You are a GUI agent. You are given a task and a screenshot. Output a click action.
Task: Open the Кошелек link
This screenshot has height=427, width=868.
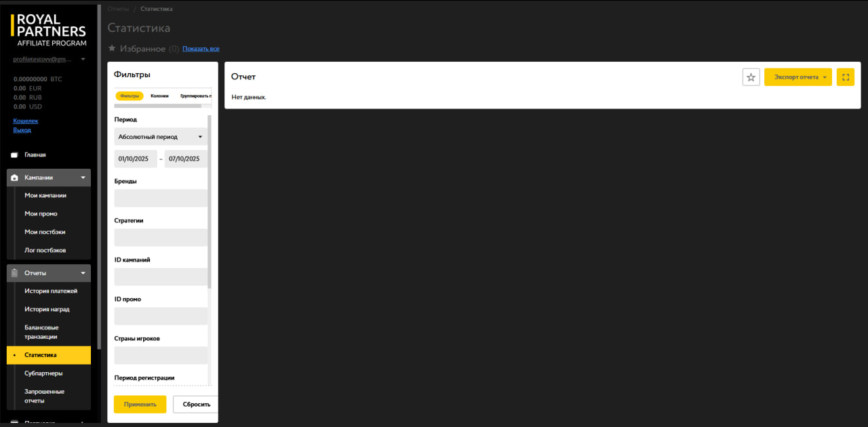click(x=26, y=121)
